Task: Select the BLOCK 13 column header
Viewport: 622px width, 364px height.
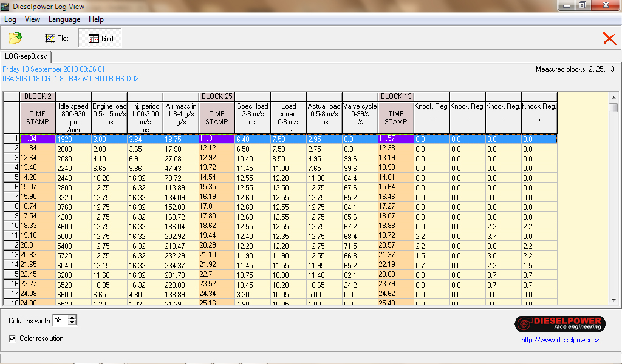Action: coord(395,96)
